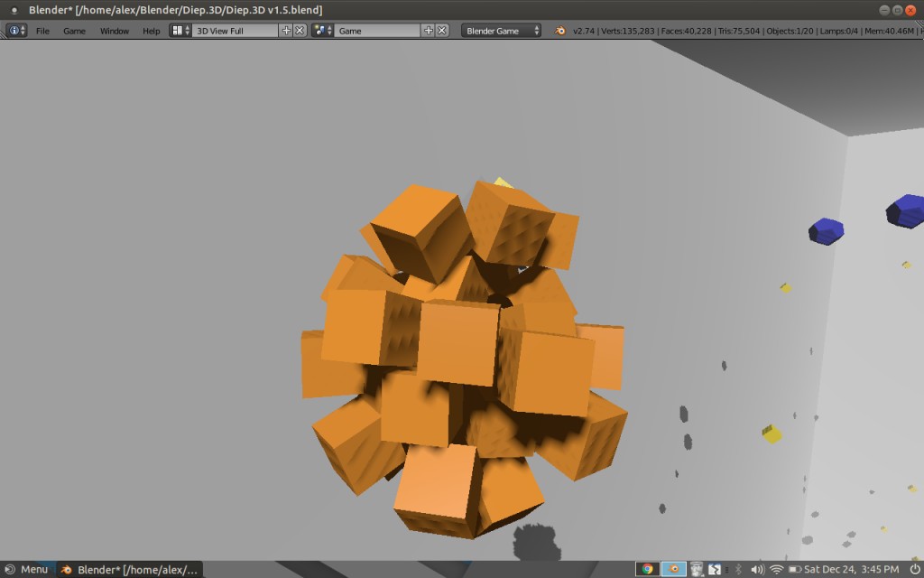Viewport: 924px width, 578px height.
Task: Open the File menu
Action: 42,30
